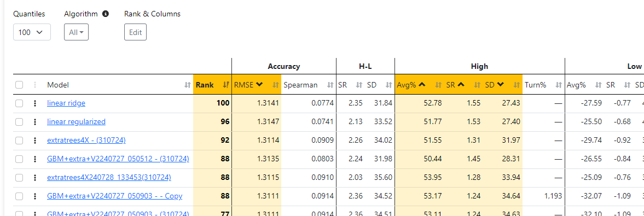
Task: Click Turn% value 1,193
Action: pos(553,196)
